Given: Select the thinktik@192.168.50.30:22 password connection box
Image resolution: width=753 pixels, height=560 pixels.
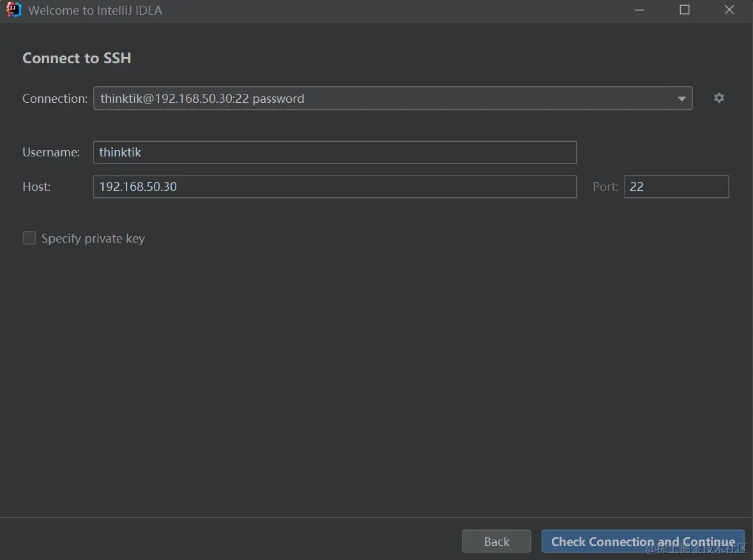Looking at the screenshot, I should point(392,98).
